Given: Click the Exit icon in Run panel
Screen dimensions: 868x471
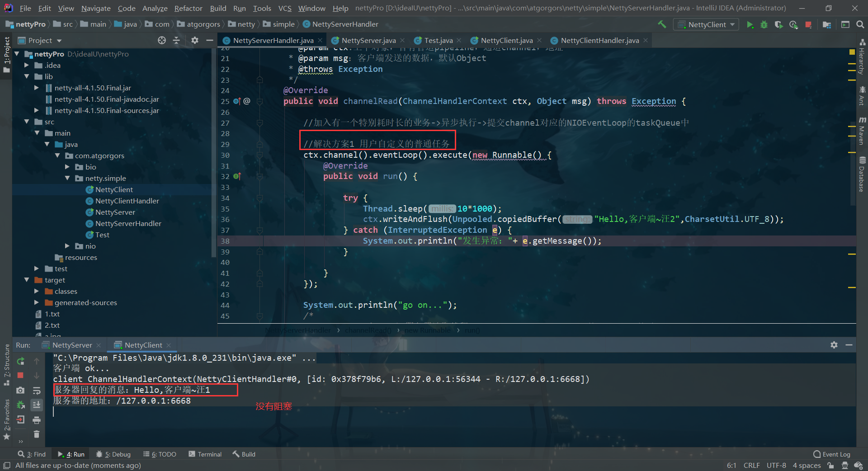Looking at the screenshot, I should [x=20, y=420].
